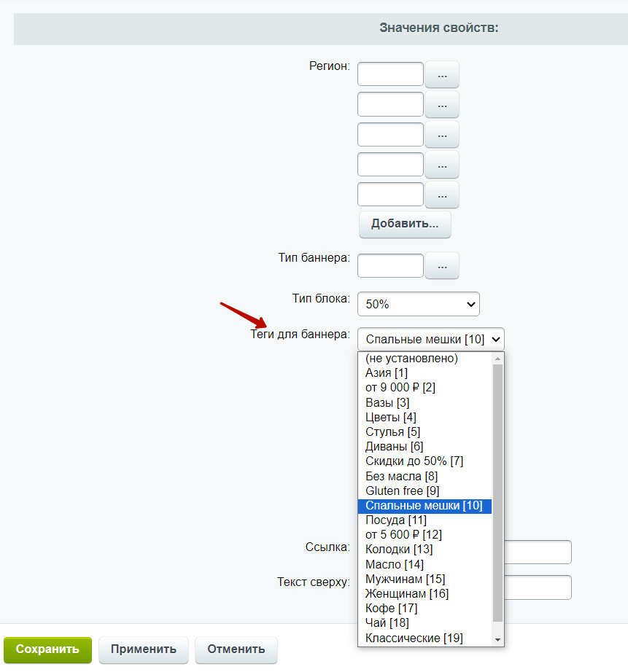Select the (не установлено) option
Screen dimensions: 628x672
(x=411, y=359)
